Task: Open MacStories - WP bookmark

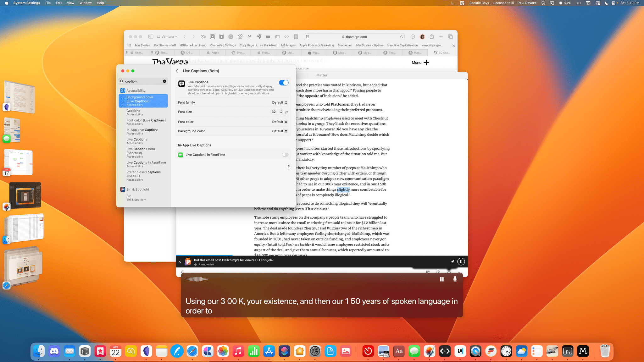Action: (165, 45)
